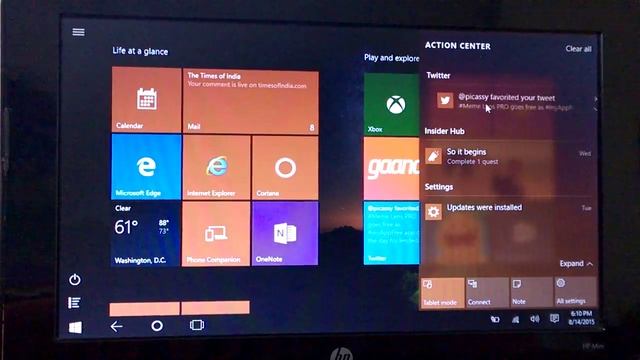Open the All apps list icon
This screenshot has height=360, width=640.
[x=74, y=302]
